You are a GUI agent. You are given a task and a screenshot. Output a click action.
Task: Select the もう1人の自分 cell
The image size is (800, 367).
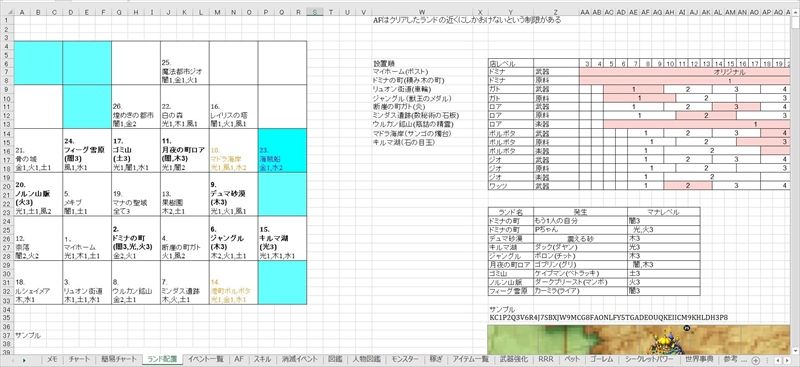[x=580, y=221]
